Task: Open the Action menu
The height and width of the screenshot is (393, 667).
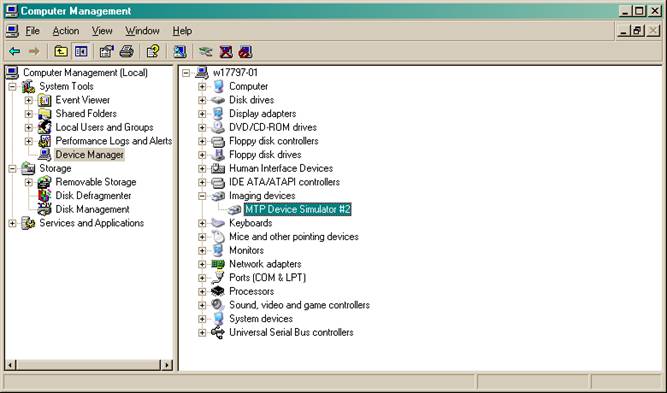Action: pos(66,31)
